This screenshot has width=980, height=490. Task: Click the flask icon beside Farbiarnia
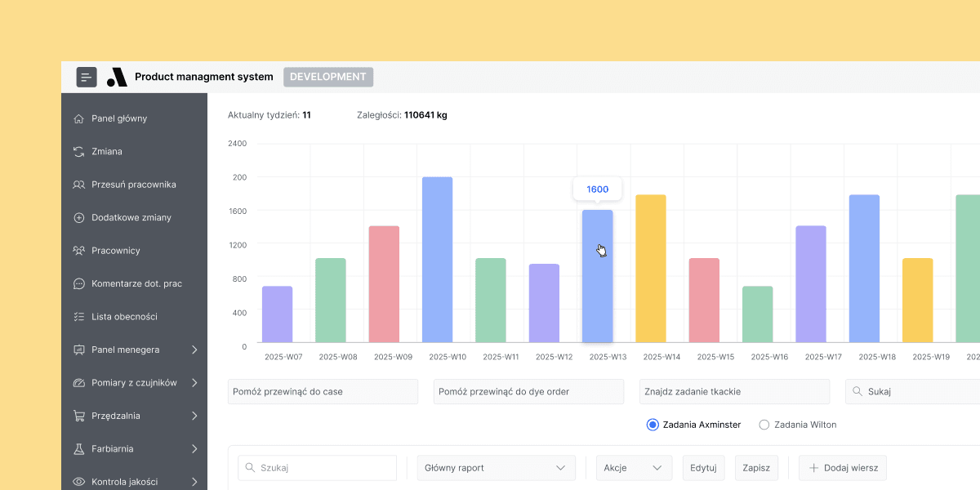coord(79,449)
